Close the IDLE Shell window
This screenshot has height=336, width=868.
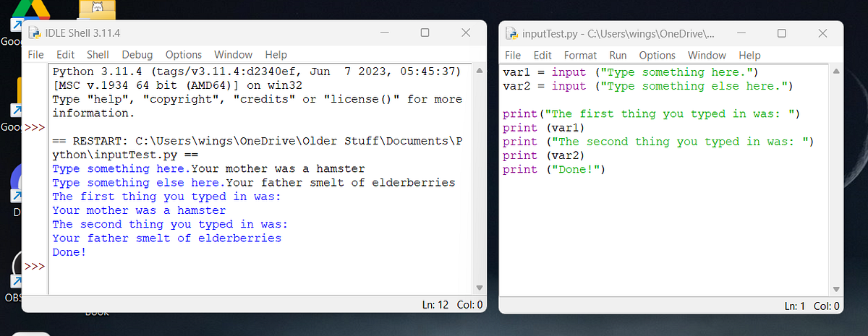467,33
